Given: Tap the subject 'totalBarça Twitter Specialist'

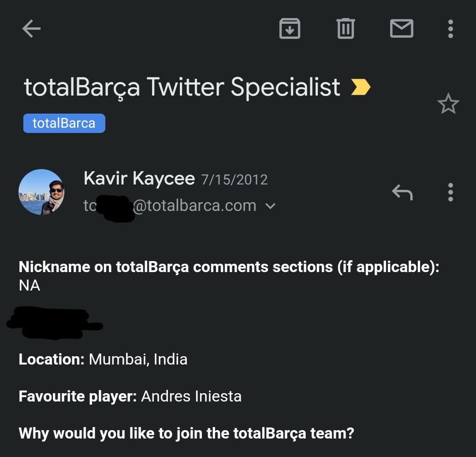Looking at the screenshot, I should [x=182, y=87].
